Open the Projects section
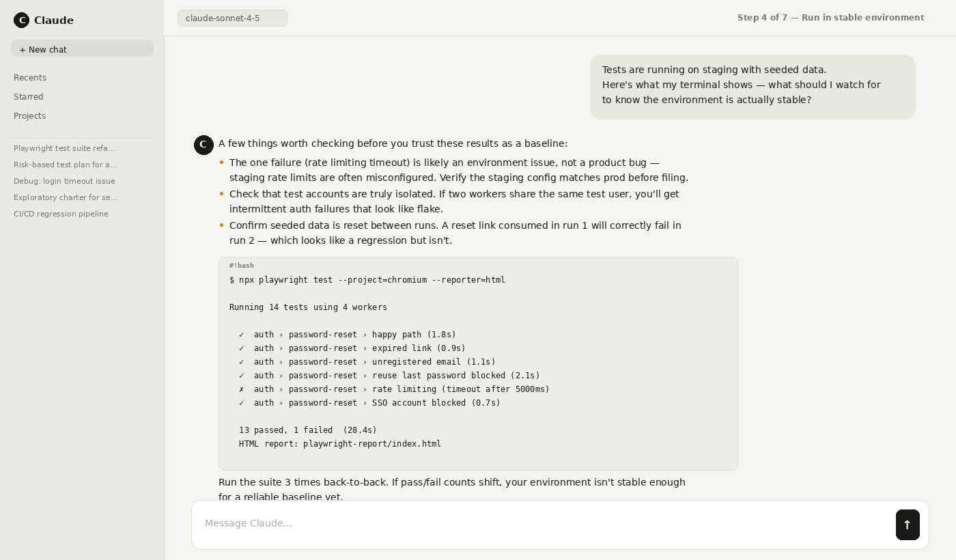This screenshot has height=560, width=956. [x=29, y=115]
